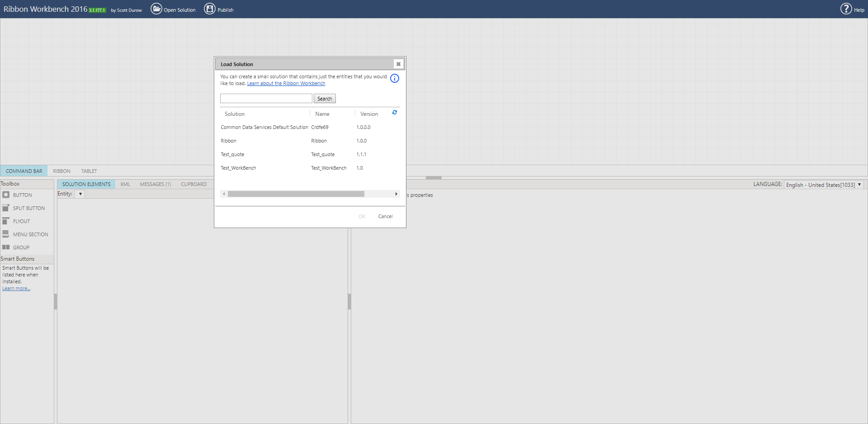Select the GROUP tool
868x424 pixels.
click(x=21, y=247)
